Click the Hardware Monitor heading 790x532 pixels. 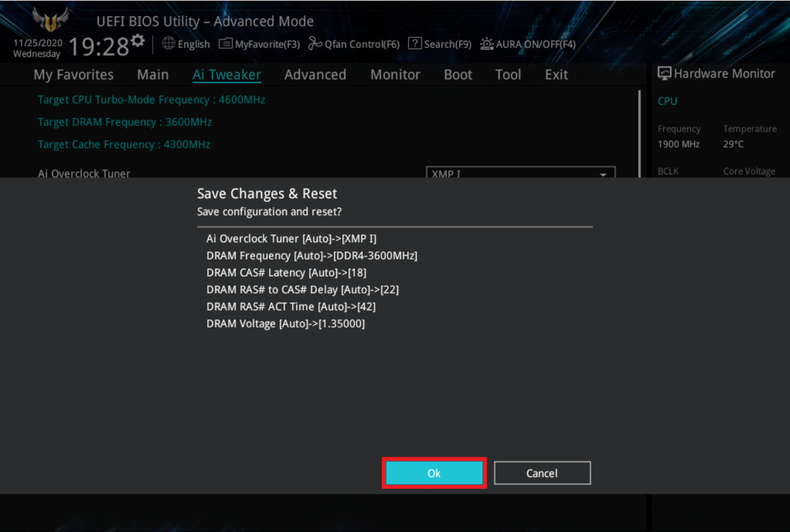pyautogui.click(x=724, y=74)
